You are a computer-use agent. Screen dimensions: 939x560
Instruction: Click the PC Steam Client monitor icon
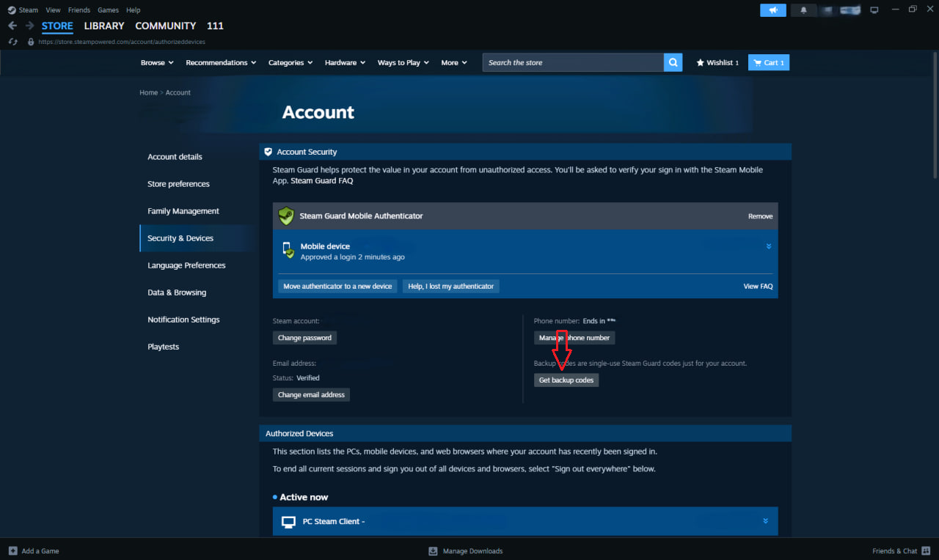pos(289,522)
